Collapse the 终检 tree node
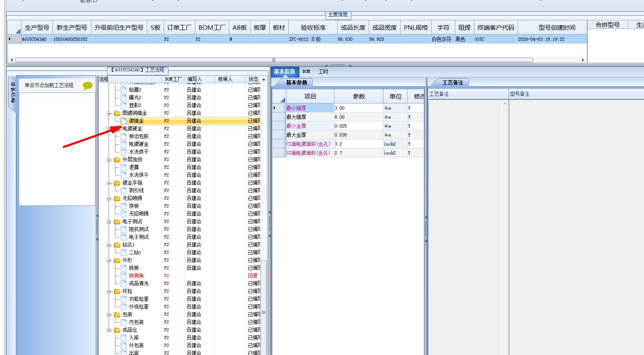This screenshot has height=355, width=644. tap(109, 291)
